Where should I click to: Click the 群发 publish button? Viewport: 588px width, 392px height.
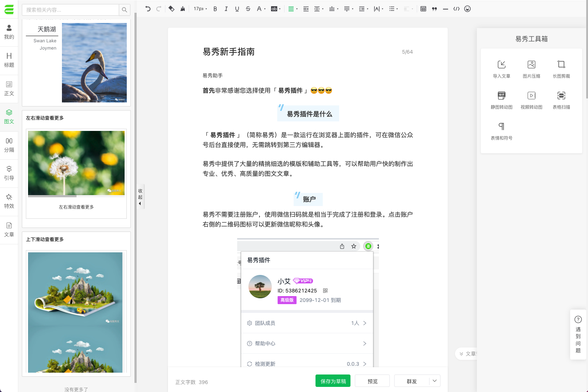[412, 381]
